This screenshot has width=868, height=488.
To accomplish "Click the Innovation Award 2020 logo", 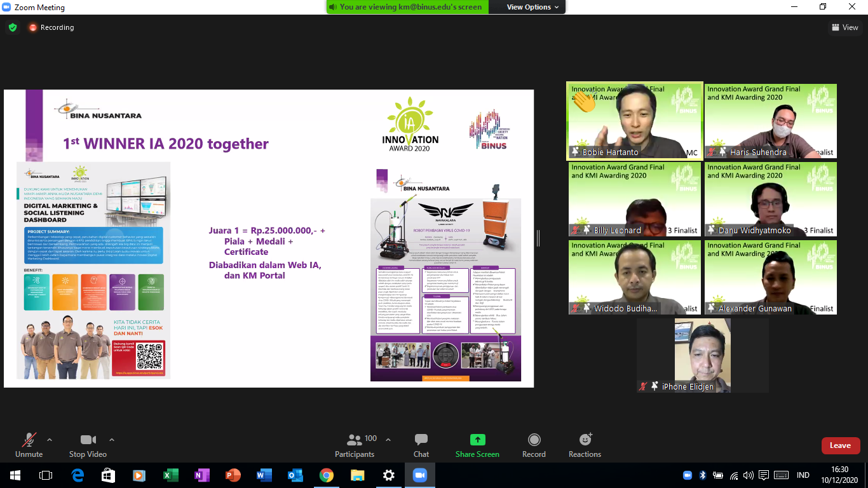I will point(410,124).
